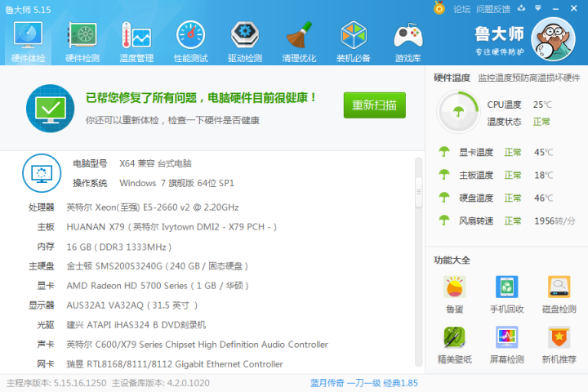Click the download arrow icon in title bar

(521, 8)
